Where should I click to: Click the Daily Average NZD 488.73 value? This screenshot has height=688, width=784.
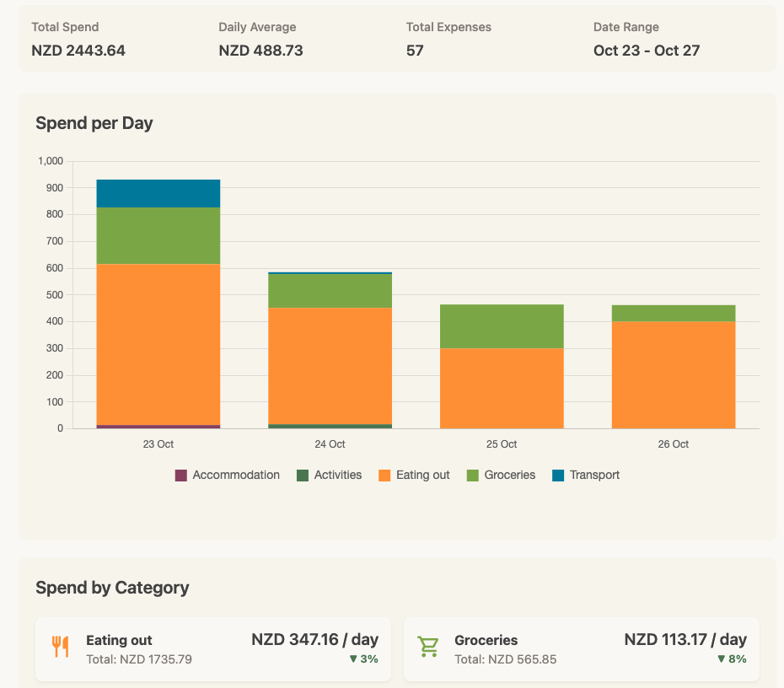[260, 51]
